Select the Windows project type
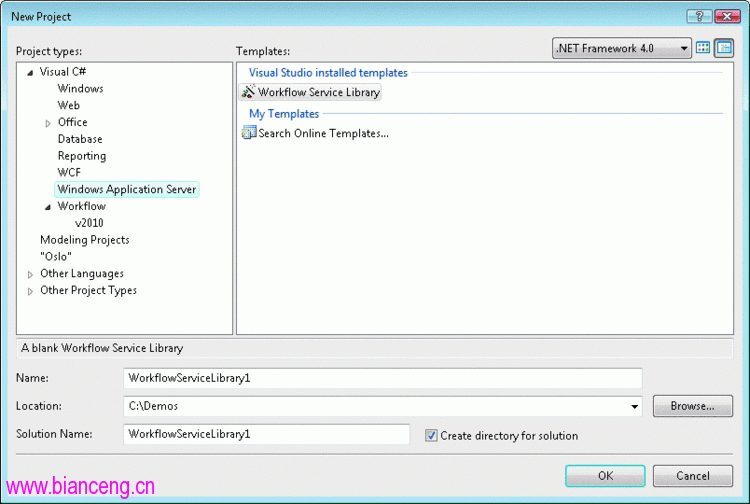 point(80,88)
